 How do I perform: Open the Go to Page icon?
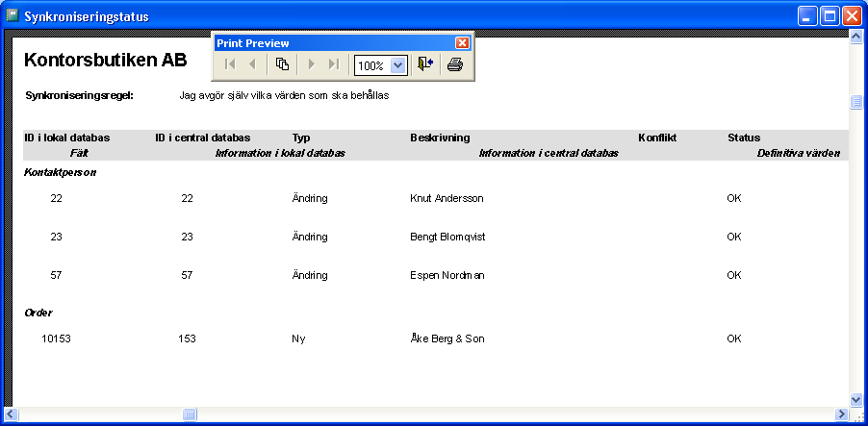point(282,64)
